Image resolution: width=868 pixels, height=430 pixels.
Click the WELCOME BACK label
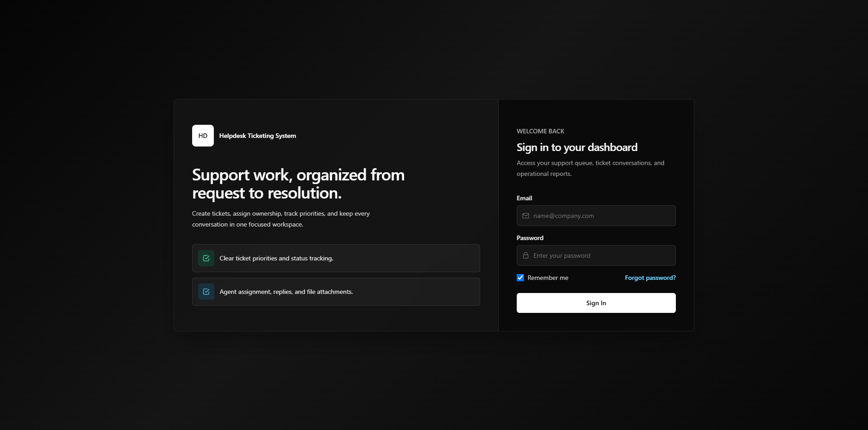tap(541, 131)
